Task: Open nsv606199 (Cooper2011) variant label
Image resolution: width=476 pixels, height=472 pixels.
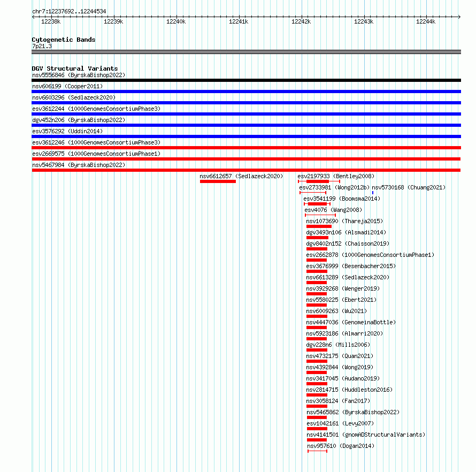Action: [67, 86]
